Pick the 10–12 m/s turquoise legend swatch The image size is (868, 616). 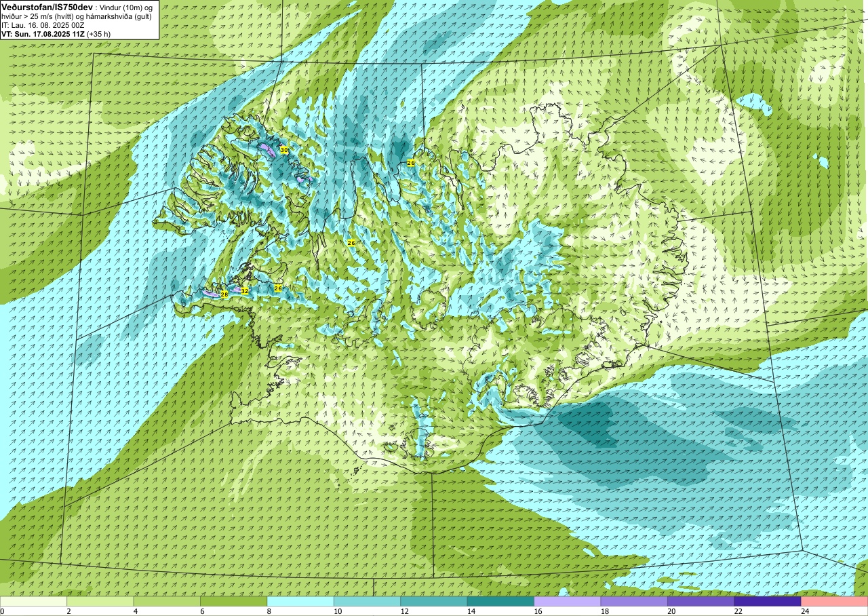[368, 602]
